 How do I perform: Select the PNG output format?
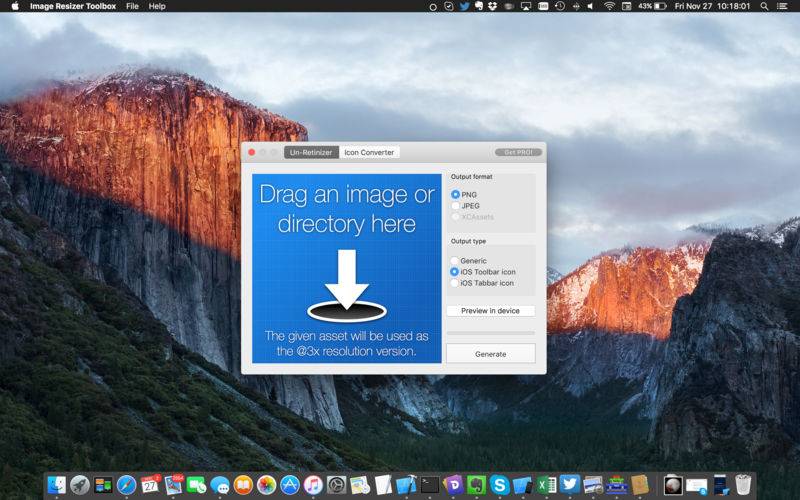[x=455, y=194]
